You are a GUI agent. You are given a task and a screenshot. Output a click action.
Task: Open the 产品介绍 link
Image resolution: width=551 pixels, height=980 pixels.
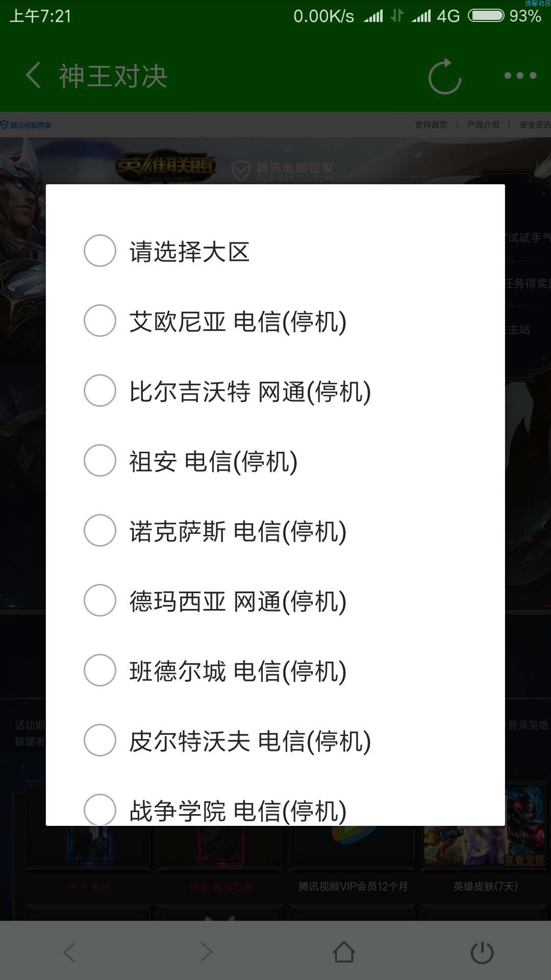click(x=483, y=125)
